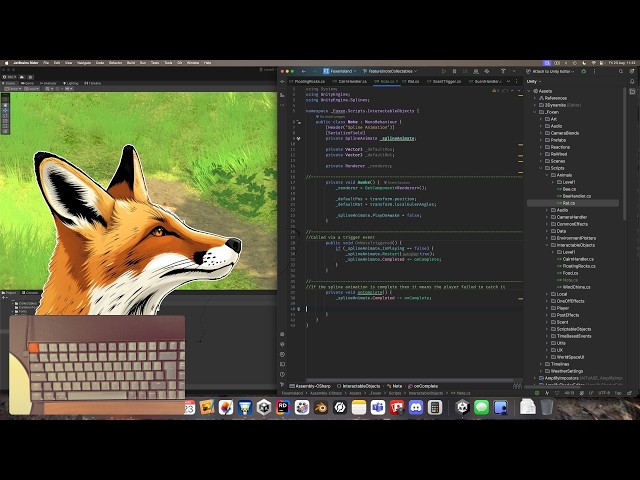Click the gutter icon beside line 9 _splineAnimate
This screenshot has width=640, height=480.
pyautogui.click(x=298, y=138)
